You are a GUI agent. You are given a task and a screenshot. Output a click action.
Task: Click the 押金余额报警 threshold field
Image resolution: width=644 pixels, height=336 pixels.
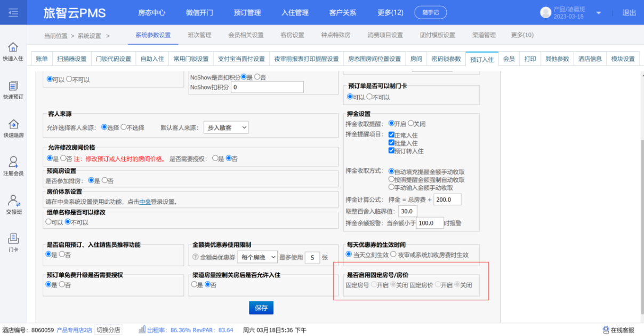click(x=429, y=223)
